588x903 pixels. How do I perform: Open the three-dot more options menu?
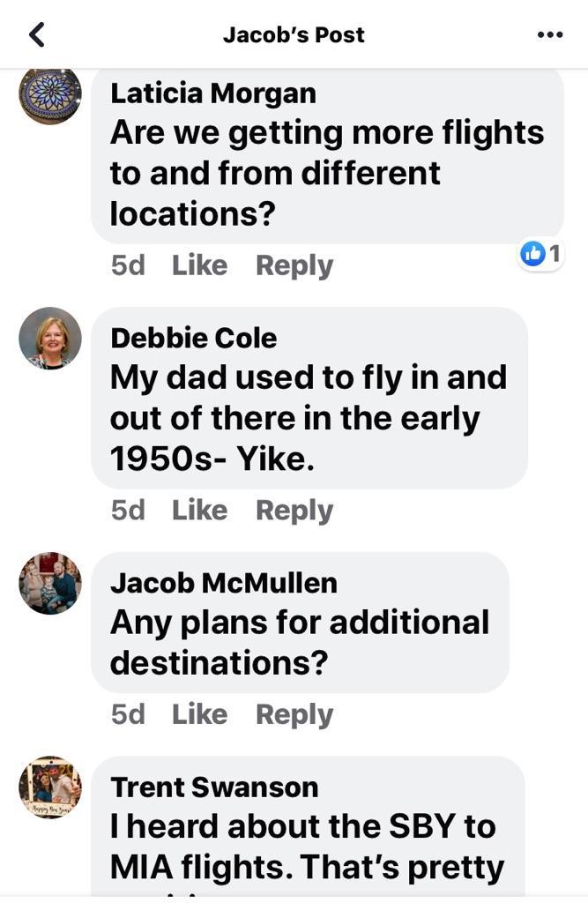[x=549, y=34]
